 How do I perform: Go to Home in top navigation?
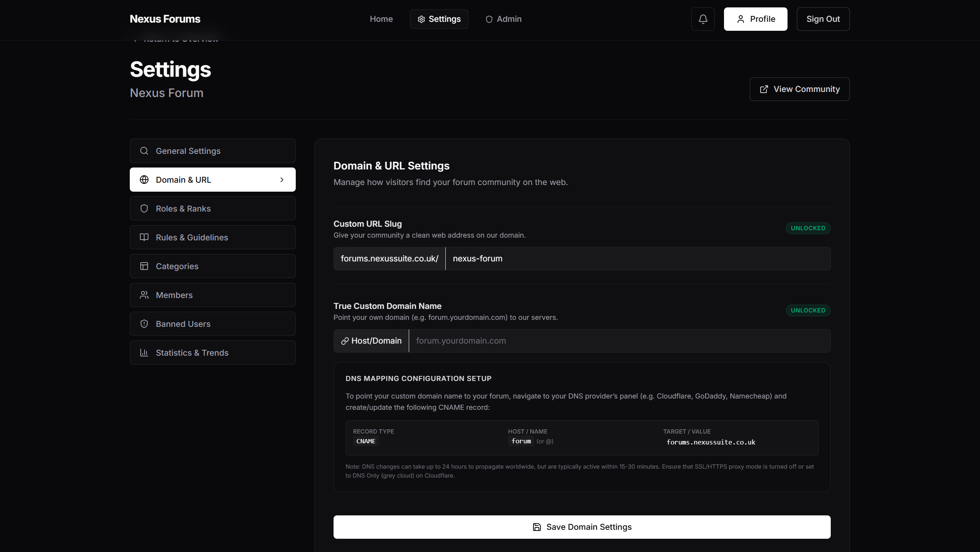(x=381, y=19)
